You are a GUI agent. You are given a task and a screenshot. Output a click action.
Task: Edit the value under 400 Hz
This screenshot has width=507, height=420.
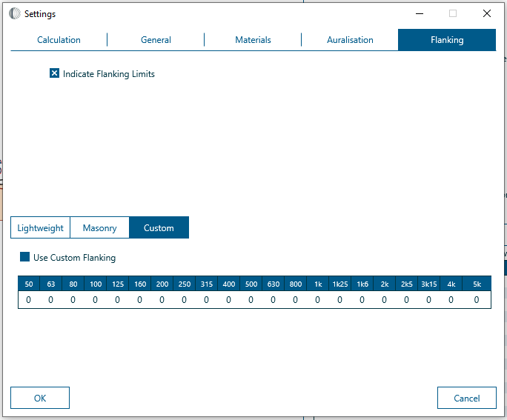click(228, 300)
